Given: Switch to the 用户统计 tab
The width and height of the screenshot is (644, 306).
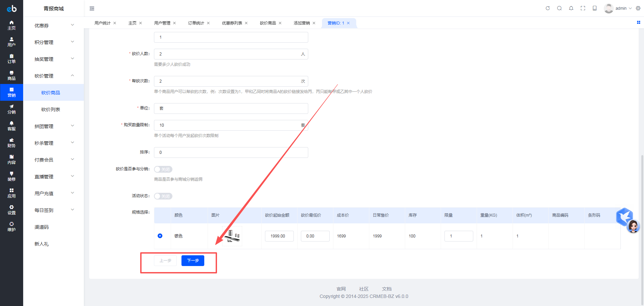Looking at the screenshot, I should coord(102,23).
